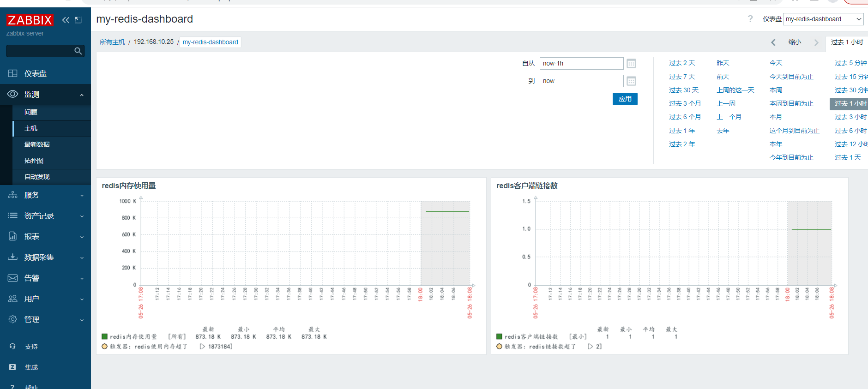868x389 pixels.
Task: Click the 管理 gear icon
Action: [12, 319]
